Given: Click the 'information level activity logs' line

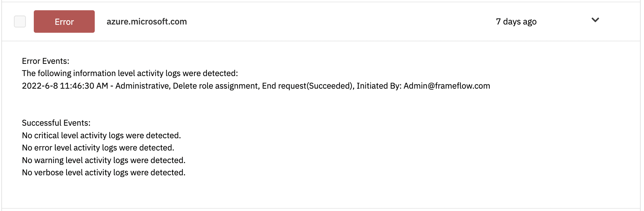Looking at the screenshot, I should click(x=130, y=73).
